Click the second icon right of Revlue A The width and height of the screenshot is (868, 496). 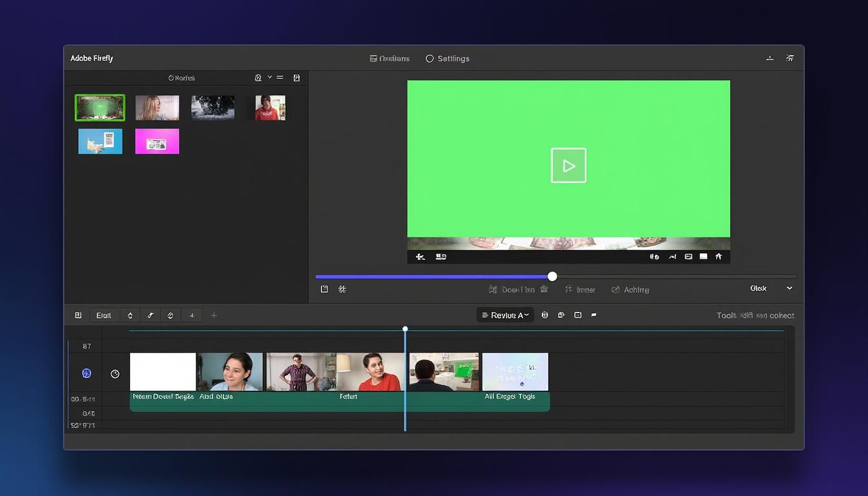pyautogui.click(x=561, y=315)
